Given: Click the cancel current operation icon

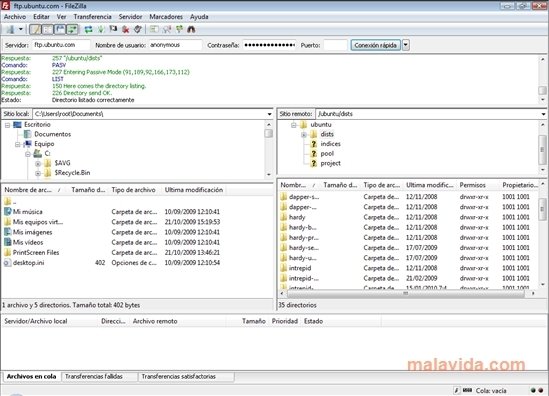Looking at the screenshot, I should (113, 29).
